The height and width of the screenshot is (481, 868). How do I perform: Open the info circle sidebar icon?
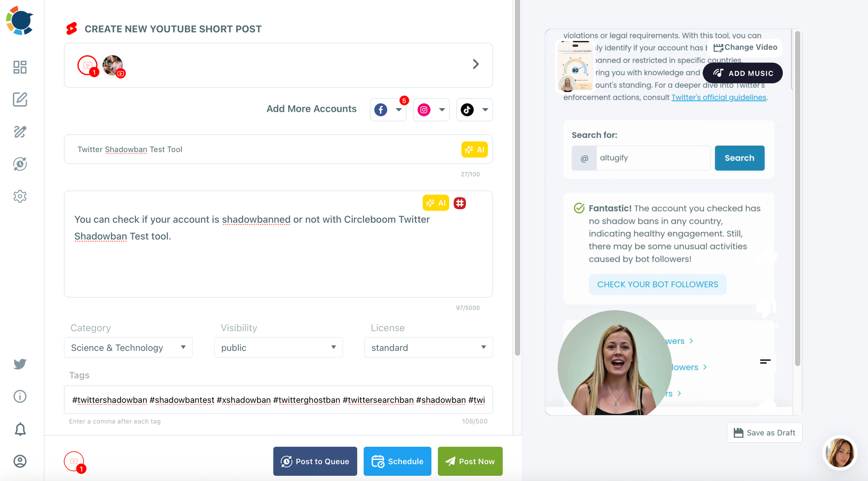click(20, 396)
